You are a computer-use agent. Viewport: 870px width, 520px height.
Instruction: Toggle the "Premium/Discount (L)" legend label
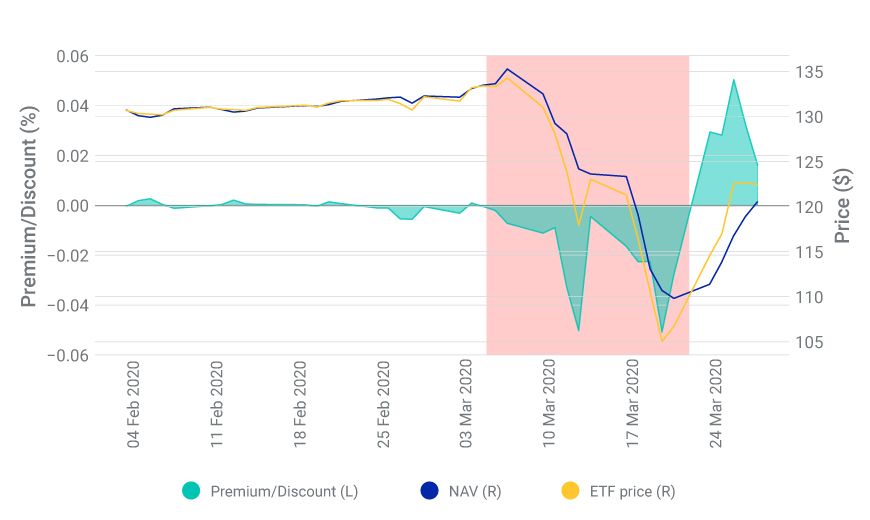pyautogui.click(x=284, y=492)
